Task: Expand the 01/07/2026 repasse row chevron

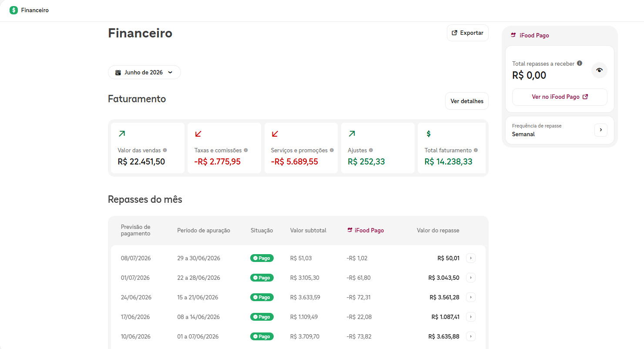Action: pos(471,278)
